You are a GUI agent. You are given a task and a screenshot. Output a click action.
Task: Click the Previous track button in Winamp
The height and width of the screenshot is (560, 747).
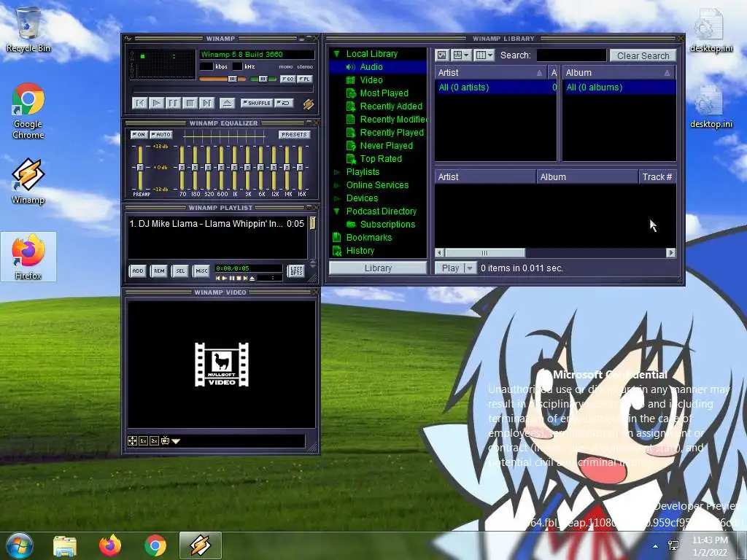point(139,103)
